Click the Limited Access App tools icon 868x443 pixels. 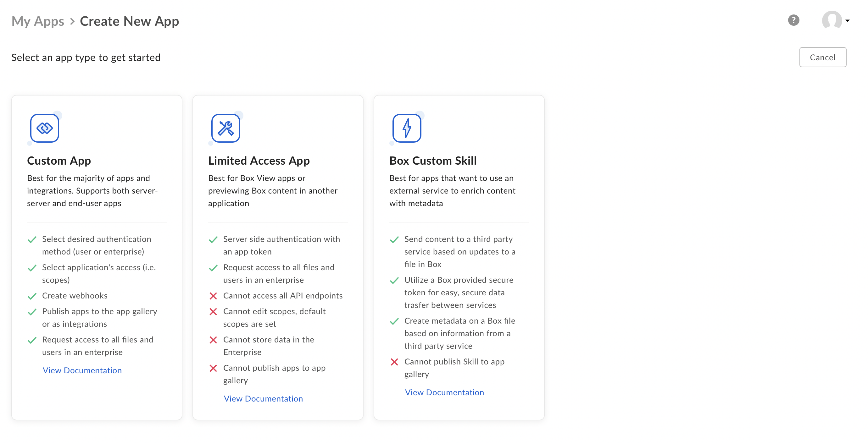[225, 128]
